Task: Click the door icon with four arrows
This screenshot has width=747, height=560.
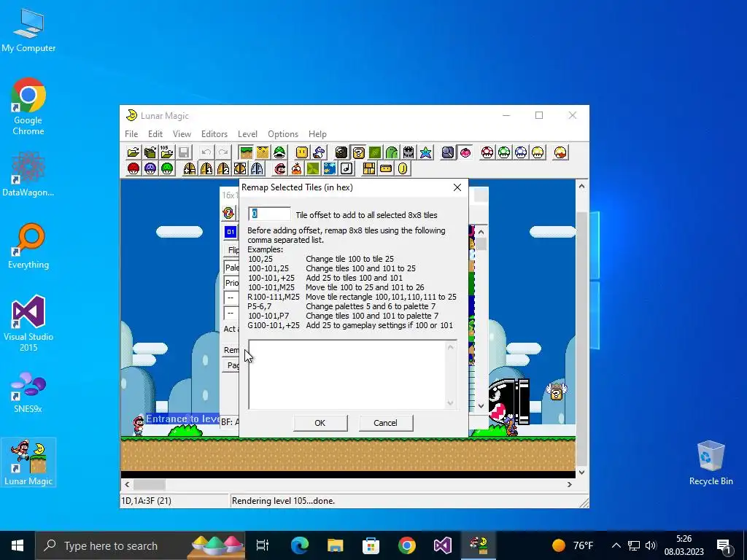Action: pyautogui.click(x=240, y=168)
